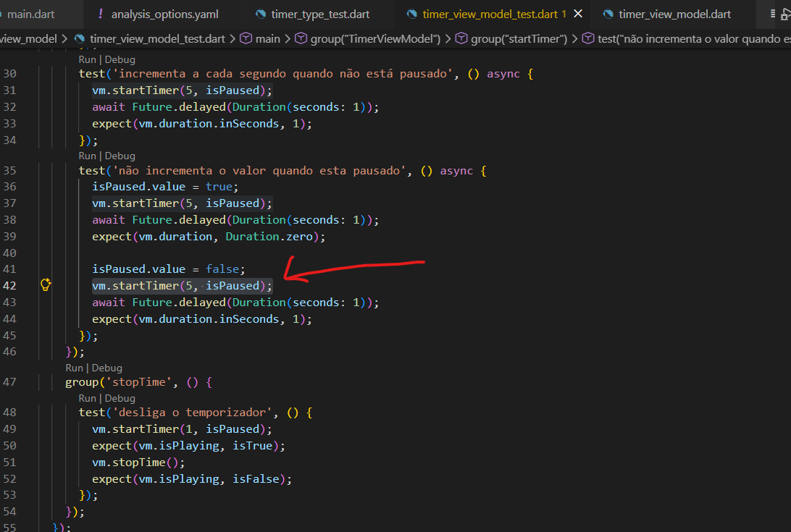The width and height of the screenshot is (791, 532).
Task: Open the test("não incrementa...") breadcrumb
Action: pyautogui.click(x=694, y=39)
